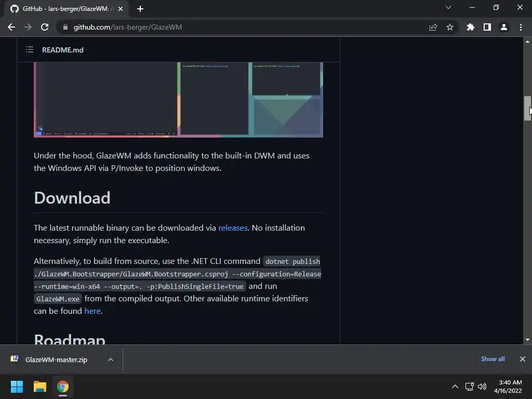The height and width of the screenshot is (399, 532).
Task: Open the Chrome profile avatar
Action: [504, 27]
